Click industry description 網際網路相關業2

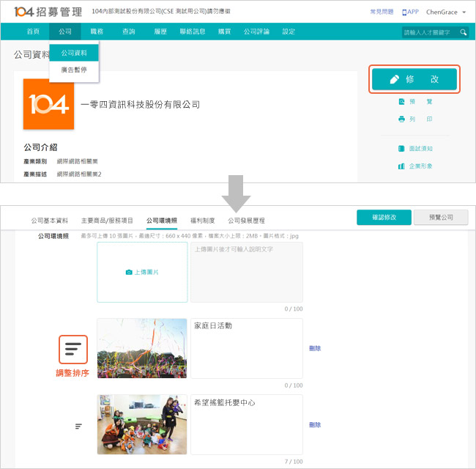pyautogui.click(x=79, y=174)
